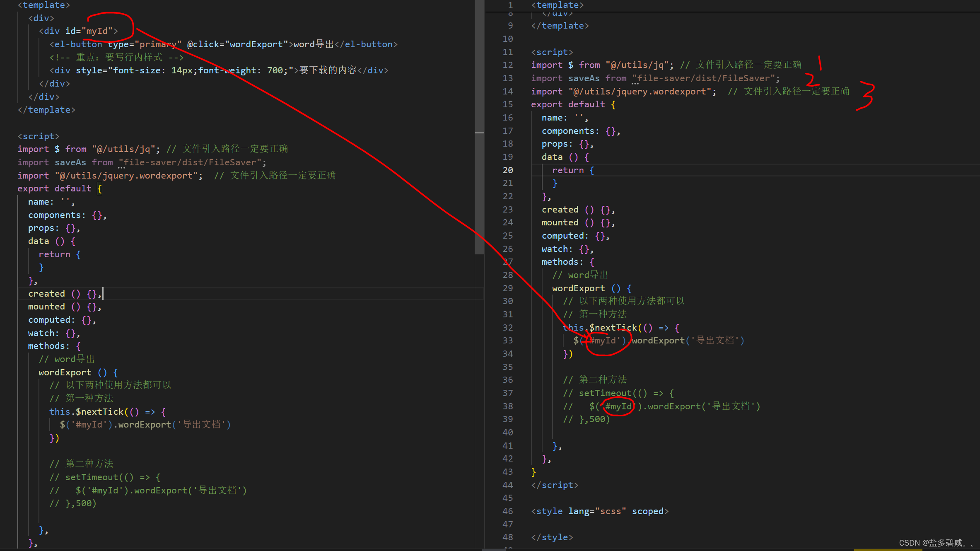The image size is (980, 551).
Task: Click "name: ''," in left pane
Action: point(51,202)
